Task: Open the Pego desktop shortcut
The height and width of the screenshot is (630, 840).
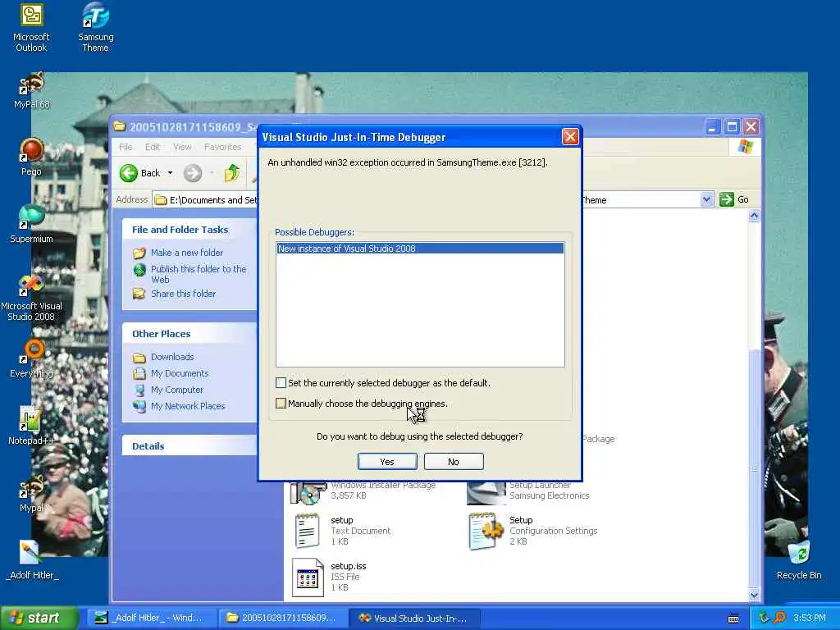Action: pos(31,157)
